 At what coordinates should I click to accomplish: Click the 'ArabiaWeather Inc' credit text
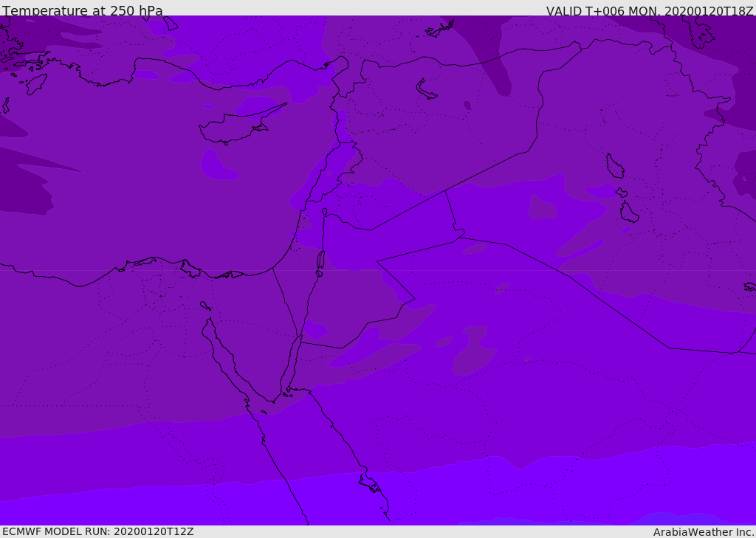tap(703, 532)
